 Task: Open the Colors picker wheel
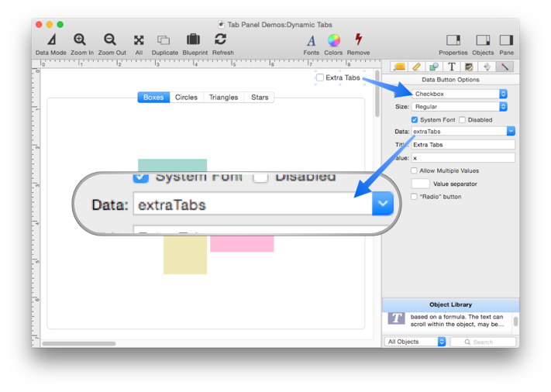[x=333, y=40]
